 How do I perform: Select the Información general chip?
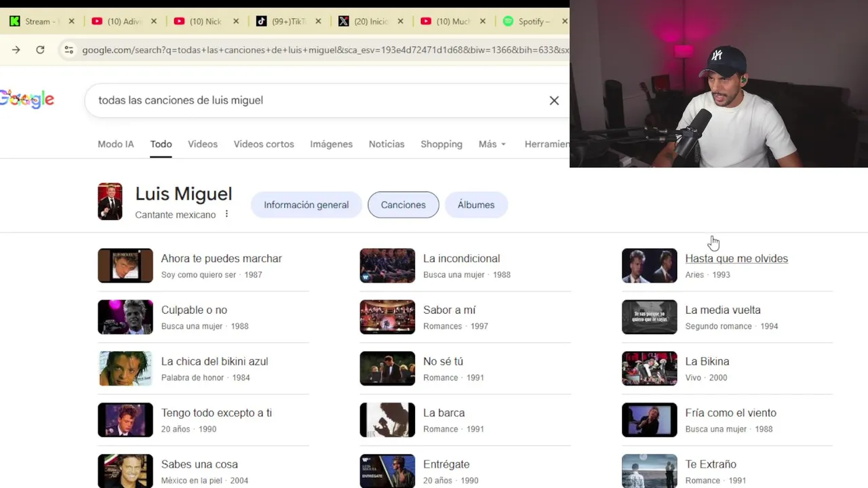point(306,205)
